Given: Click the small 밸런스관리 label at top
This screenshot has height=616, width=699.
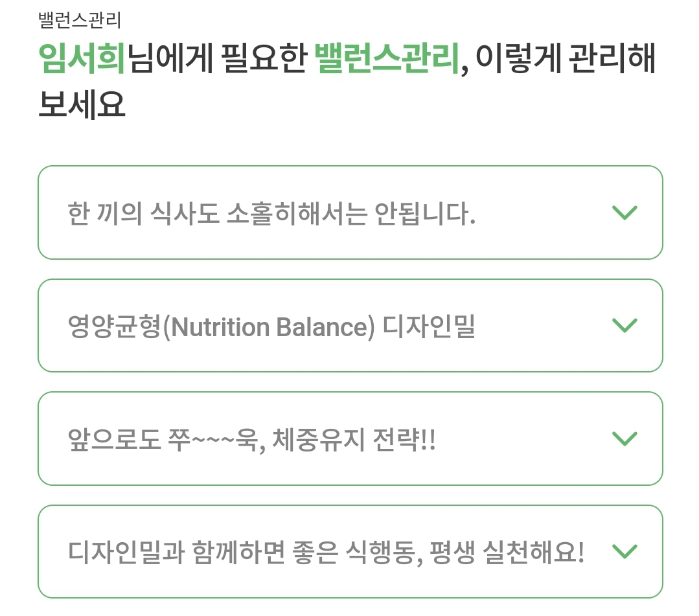Looking at the screenshot, I should pyautogui.click(x=79, y=20).
